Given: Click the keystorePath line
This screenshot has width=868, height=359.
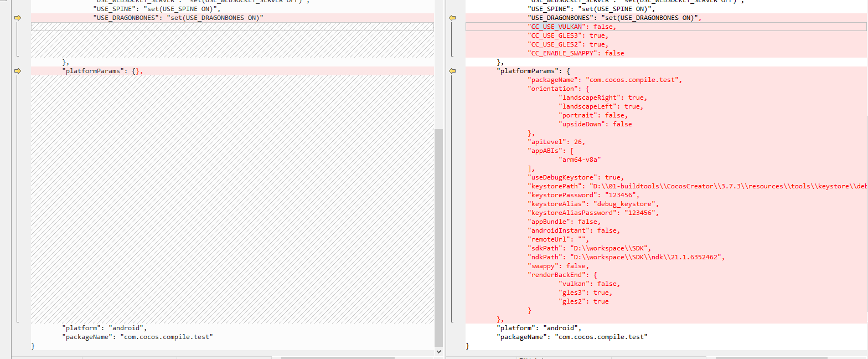Looking at the screenshot, I should [x=698, y=186].
